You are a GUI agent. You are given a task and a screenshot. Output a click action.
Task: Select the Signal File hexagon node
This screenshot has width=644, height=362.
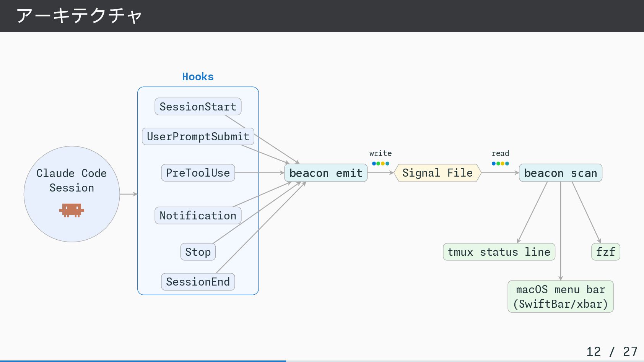pos(437,173)
